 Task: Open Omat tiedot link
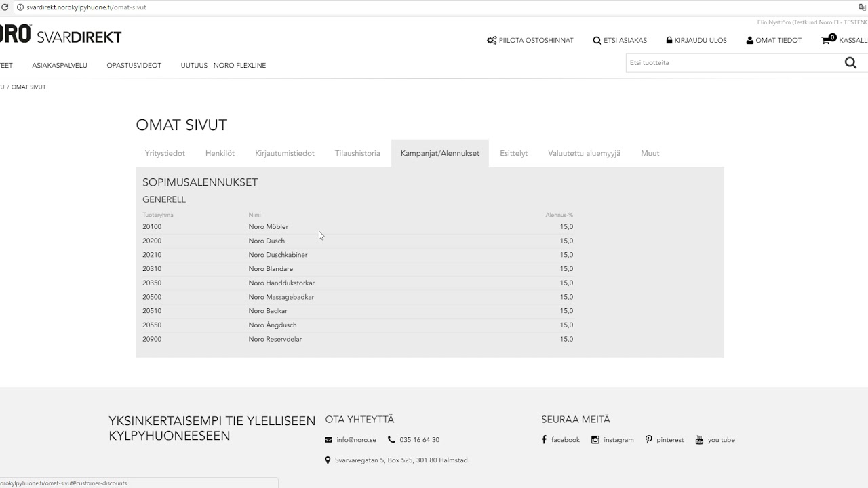[x=774, y=40]
